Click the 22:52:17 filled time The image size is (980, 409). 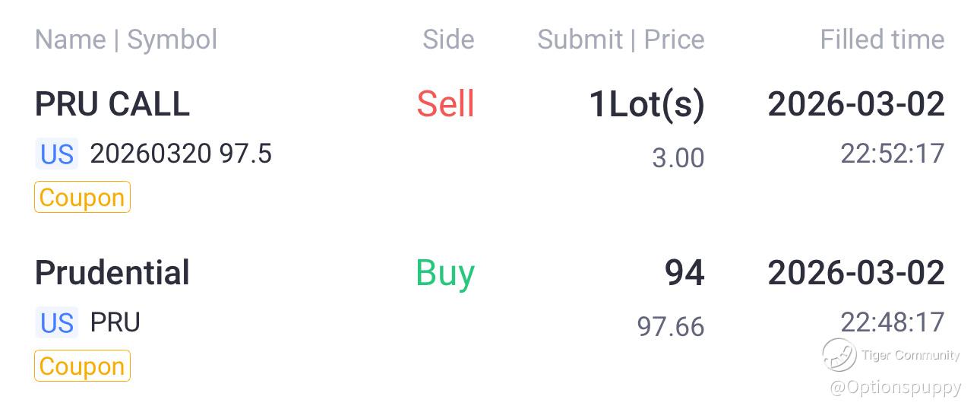[x=893, y=154]
